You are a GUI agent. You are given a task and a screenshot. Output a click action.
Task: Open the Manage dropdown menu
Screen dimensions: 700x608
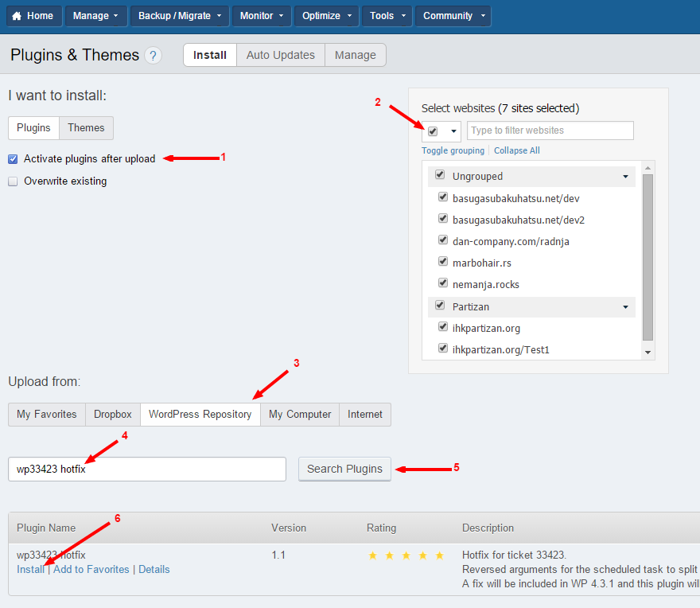point(95,16)
